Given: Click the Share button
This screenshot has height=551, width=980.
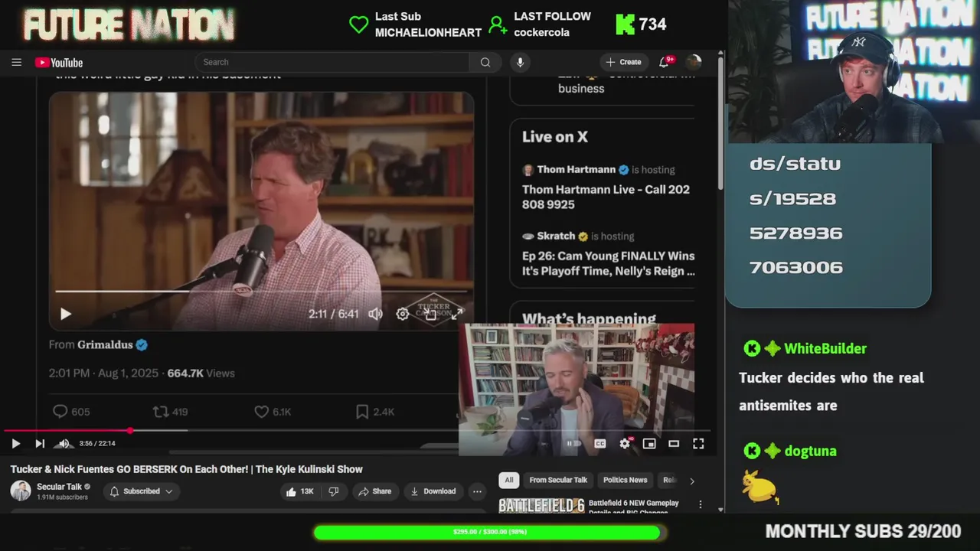Looking at the screenshot, I should tap(374, 491).
